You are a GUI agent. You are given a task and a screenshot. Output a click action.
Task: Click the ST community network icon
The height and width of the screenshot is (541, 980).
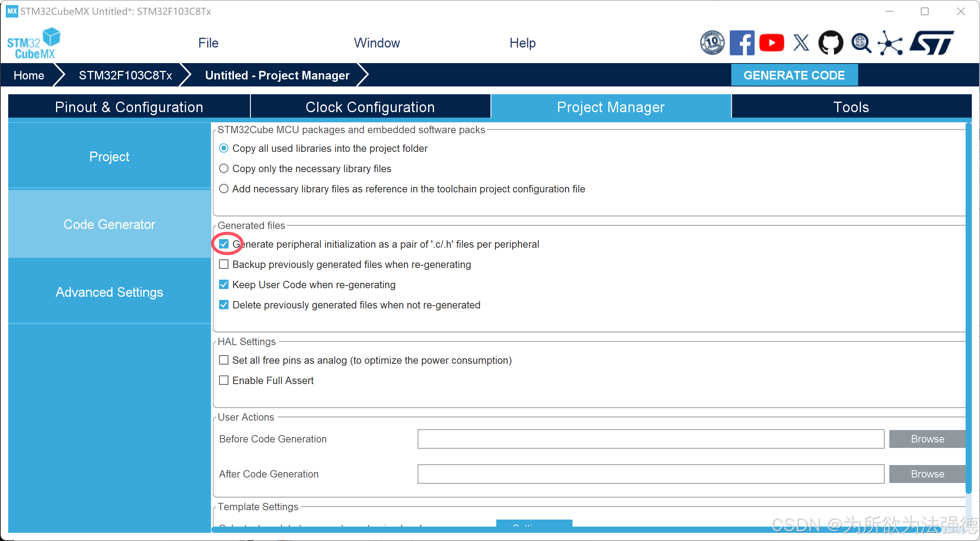[890, 43]
